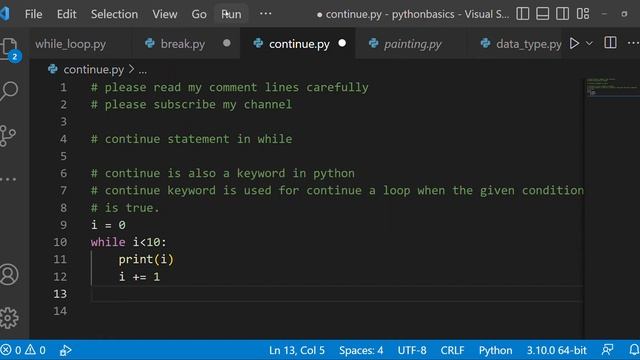Change encoding via UTF-8
640x360 pixels.
[412, 350]
